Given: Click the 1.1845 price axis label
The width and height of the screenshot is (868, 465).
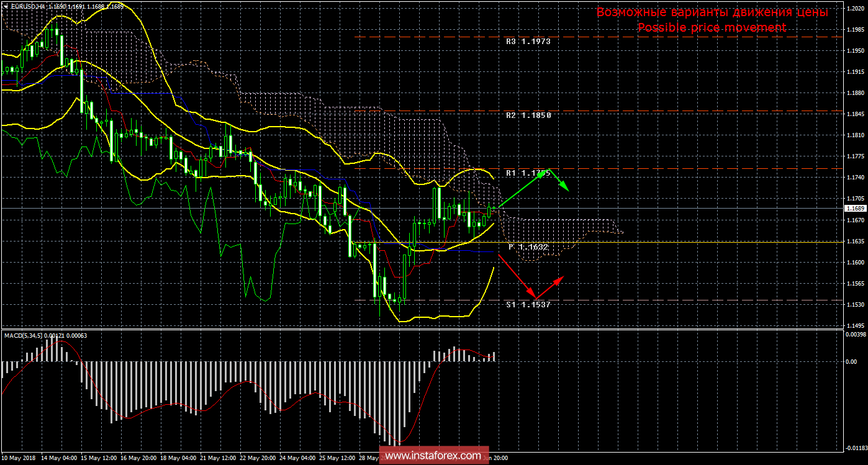Looking at the screenshot, I should 856,114.
